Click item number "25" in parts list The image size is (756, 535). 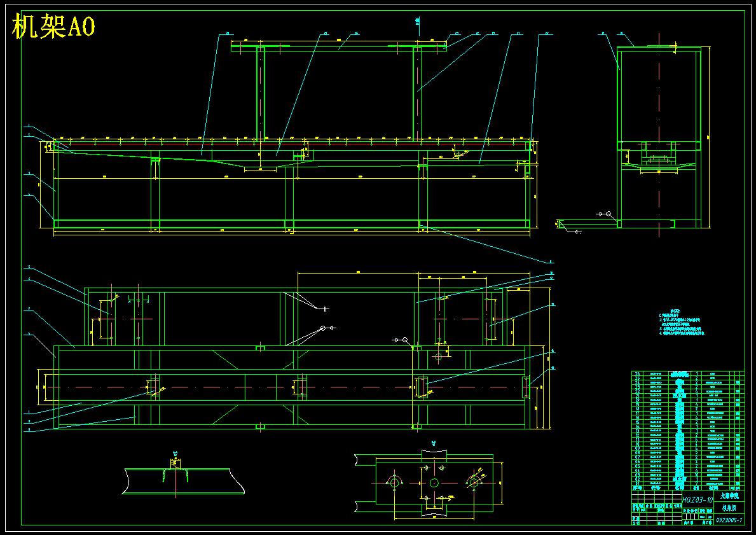[637, 378]
